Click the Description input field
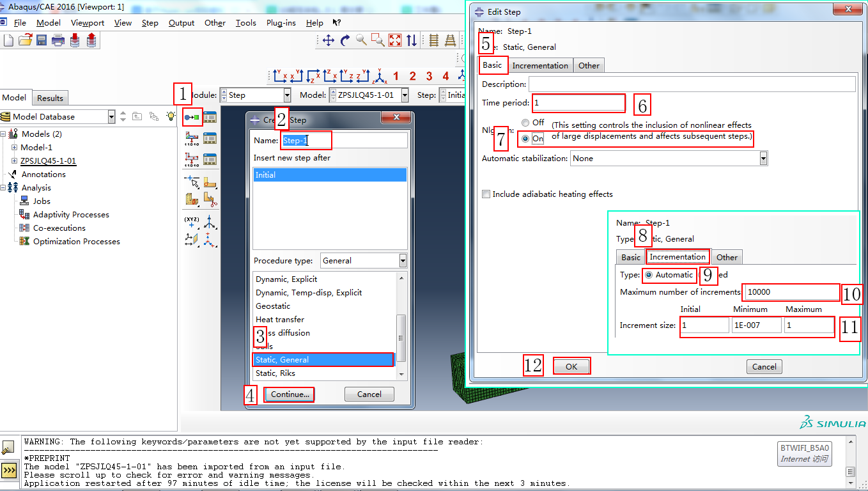The image size is (868, 491). pyautogui.click(x=692, y=84)
